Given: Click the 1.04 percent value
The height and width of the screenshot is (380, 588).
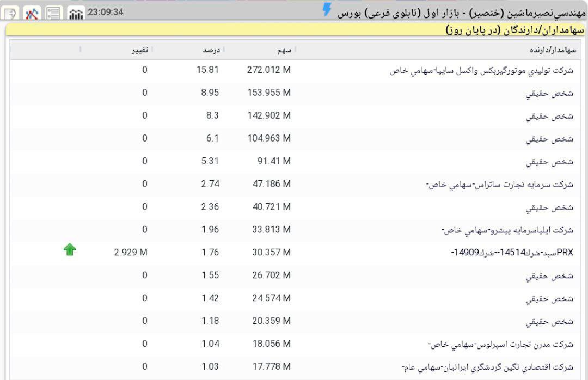Looking at the screenshot, I should pyautogui.click(x=210, y=344).
